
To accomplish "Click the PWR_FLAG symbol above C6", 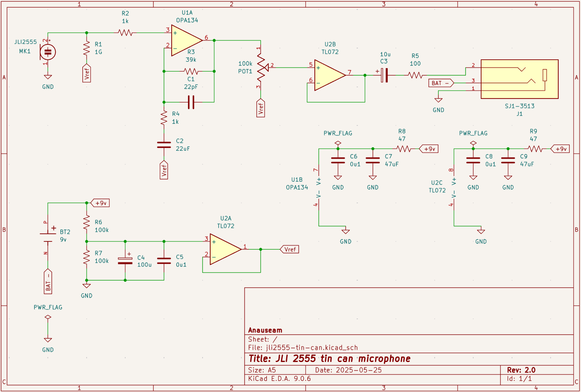I will tap(338, 143).
